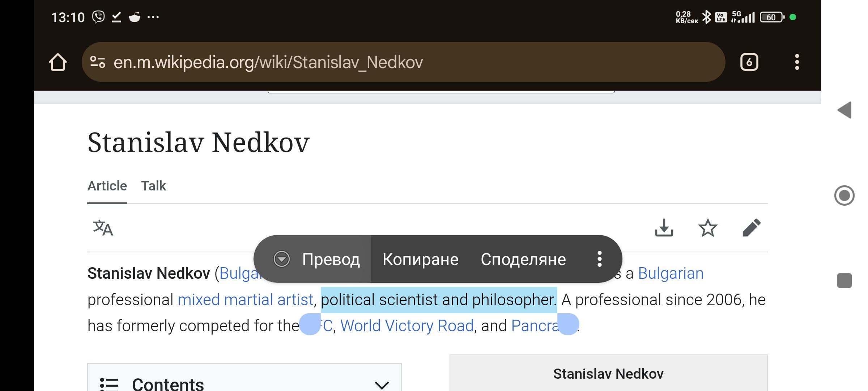Open Chrome's three-dot overflow menu
Screen dimensions: 868x391
pos(797,62)
